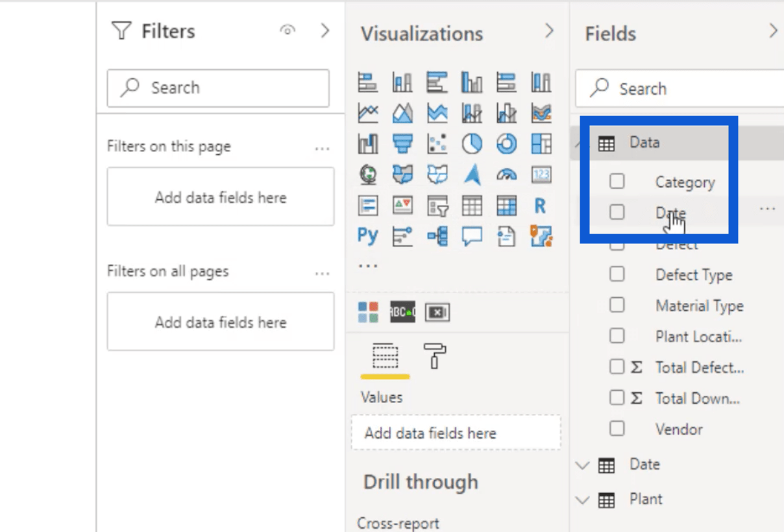Click the 'Cross-report' label
Image resolution: width=784 pixels, height=532 pixels.
click(398, 523)
